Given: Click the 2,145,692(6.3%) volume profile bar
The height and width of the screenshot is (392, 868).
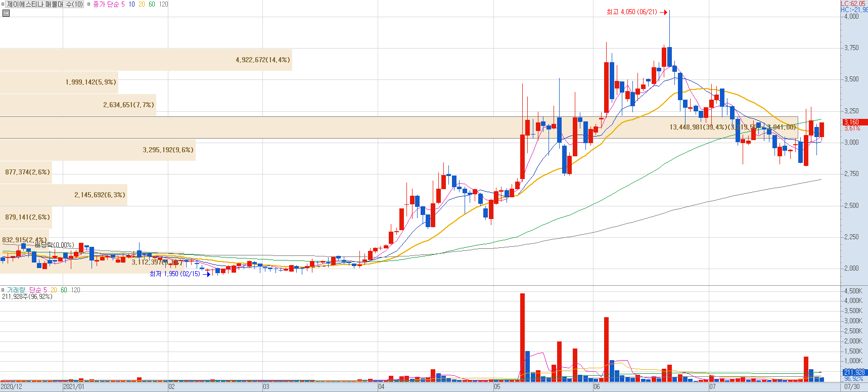Looking at the screenshot, I should point(64,195).
